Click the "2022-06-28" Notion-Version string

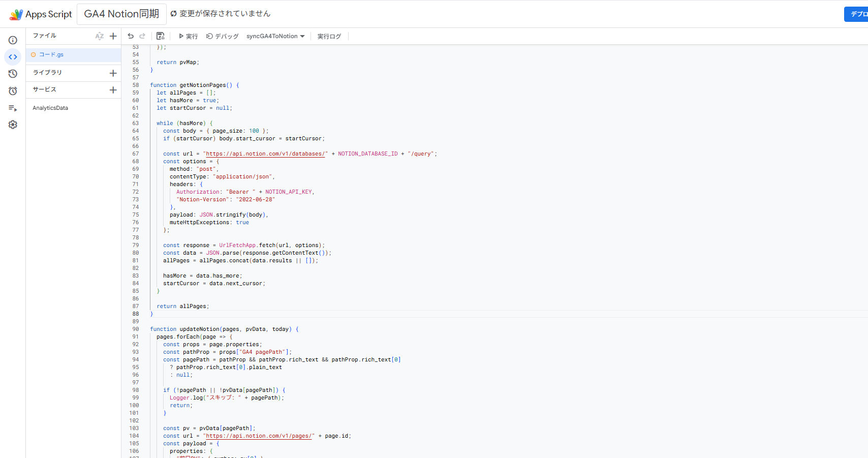click(x=255, y=199)
